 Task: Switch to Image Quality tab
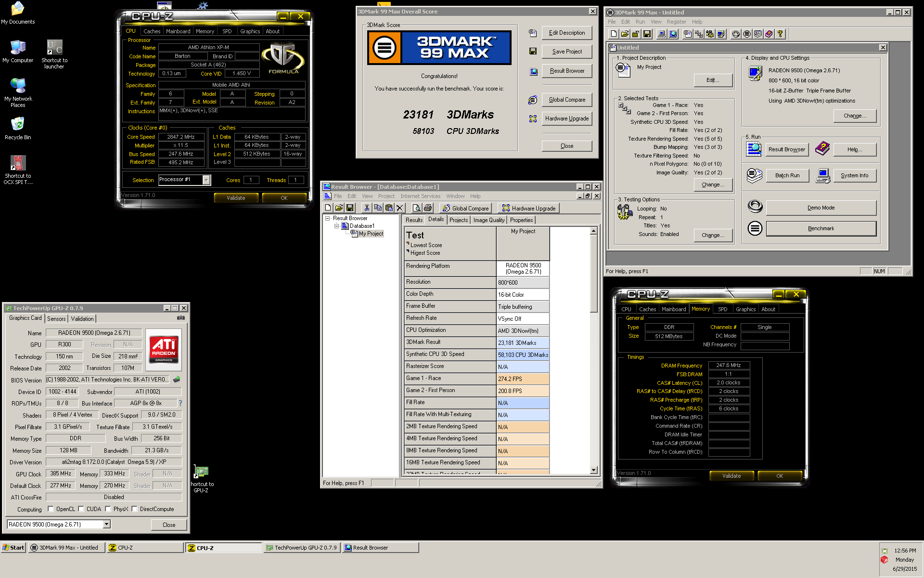click(x=489, y=220)
